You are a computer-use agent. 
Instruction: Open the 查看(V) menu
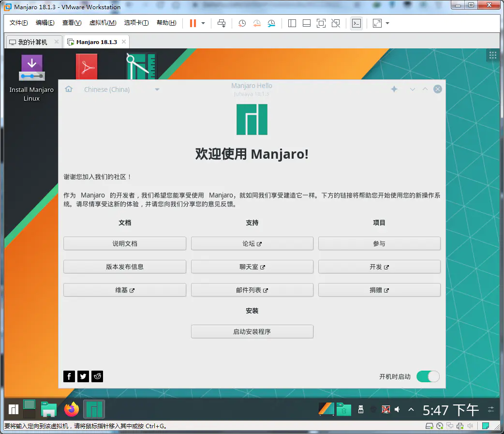(x=72, y=23)
